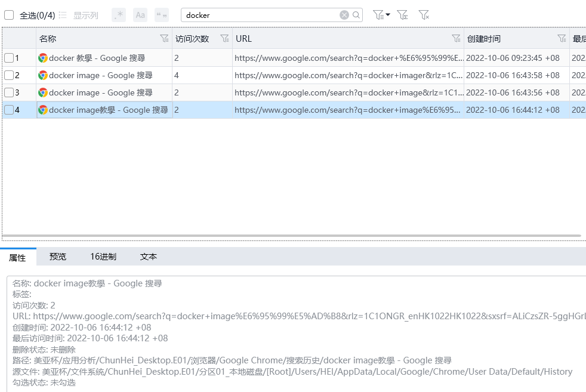Viewport: 586px width, 392px height.
Task: Click the 访问次数 column header
Action: coord(192,39)
